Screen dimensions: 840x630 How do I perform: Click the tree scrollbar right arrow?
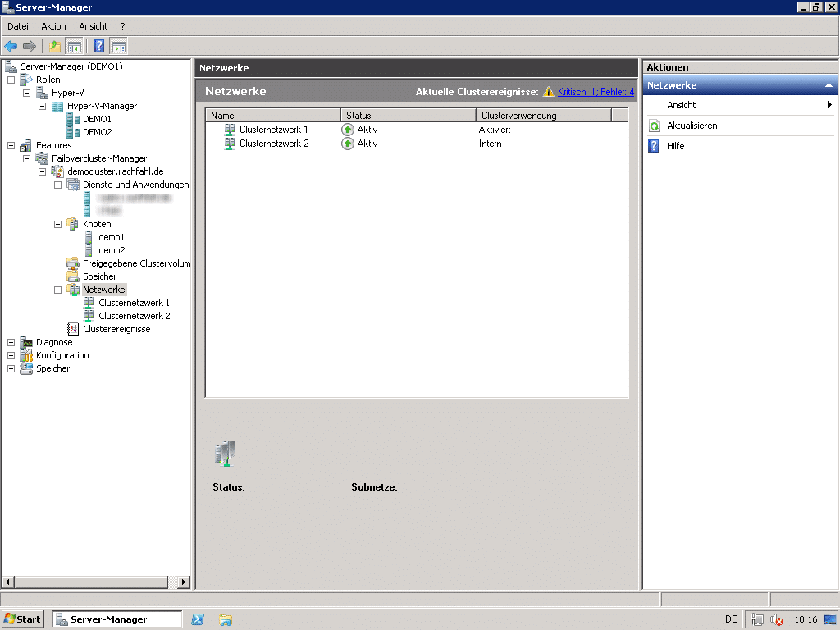(183, 582)
